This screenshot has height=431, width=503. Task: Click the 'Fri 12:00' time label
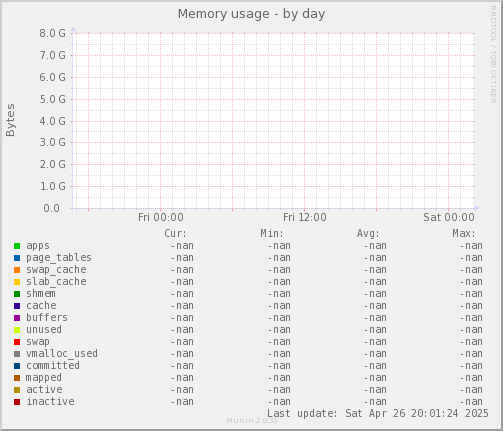point(305,217)
